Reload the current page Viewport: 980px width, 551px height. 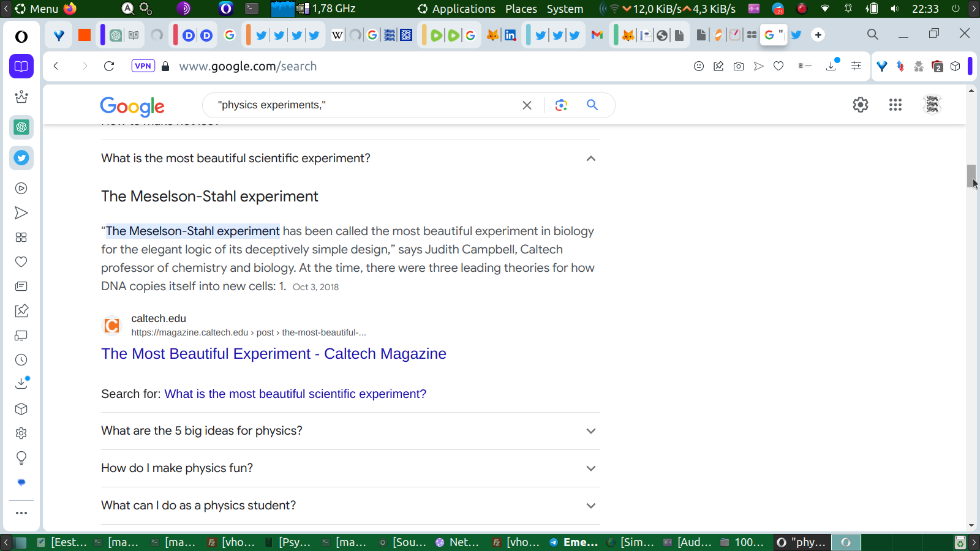(109, 66)
